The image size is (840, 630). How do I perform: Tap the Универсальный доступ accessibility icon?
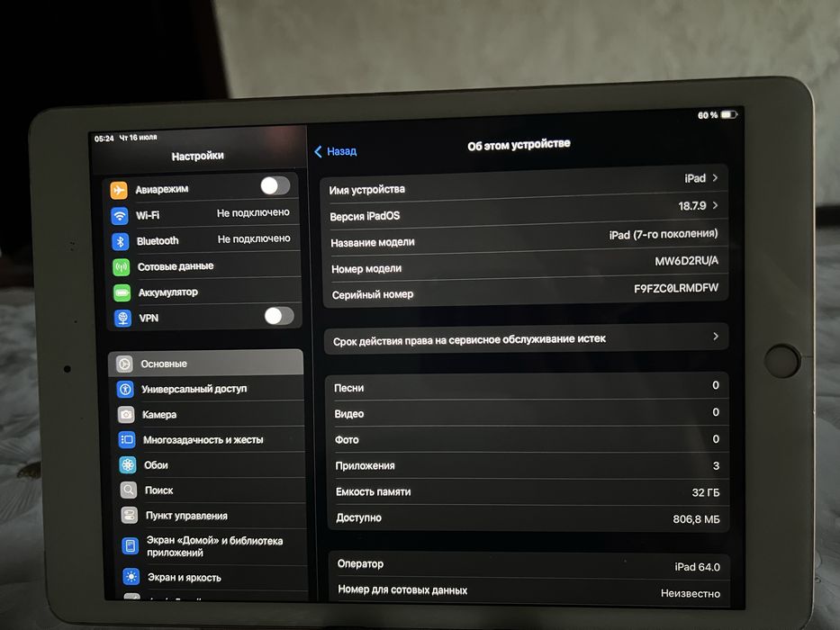tap(125, 390)
